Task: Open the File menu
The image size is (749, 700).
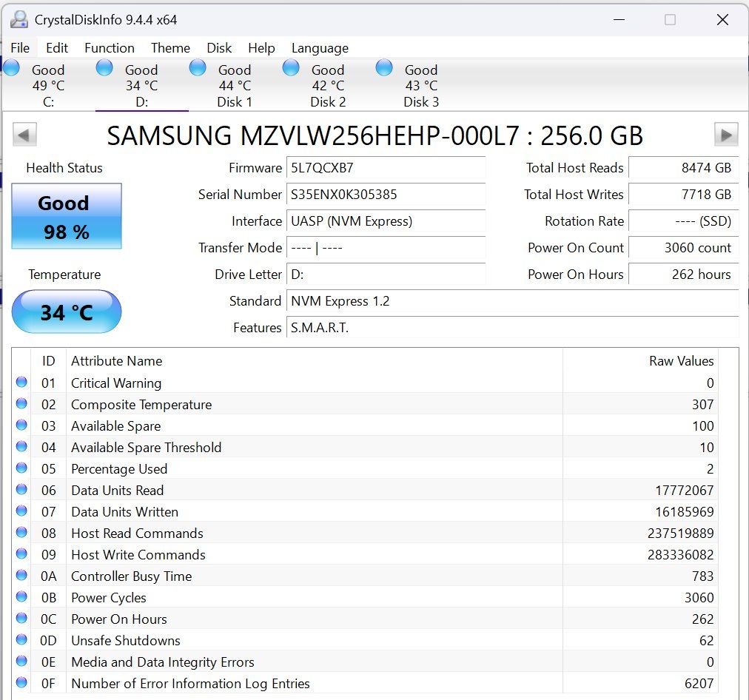Action: [20, 48]
